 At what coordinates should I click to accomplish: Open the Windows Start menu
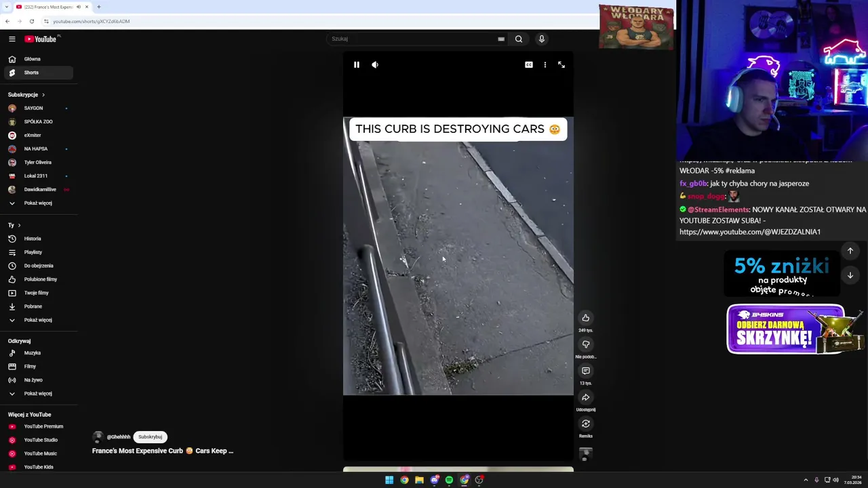tap(389, 480)
